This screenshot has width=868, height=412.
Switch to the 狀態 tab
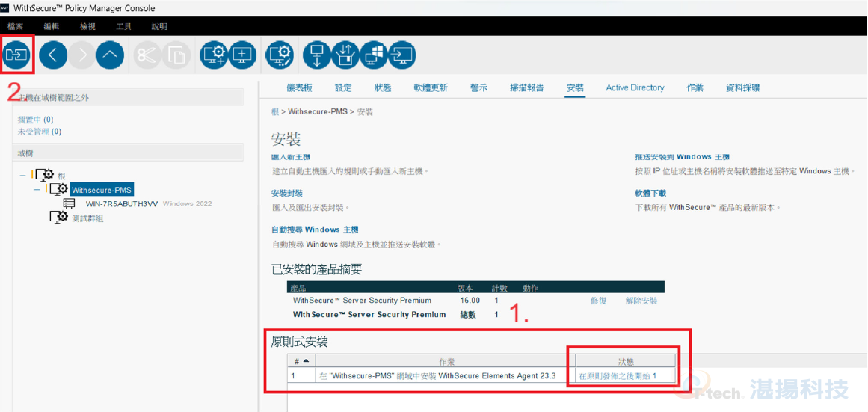pyautogui.click(x=383, y=87)
